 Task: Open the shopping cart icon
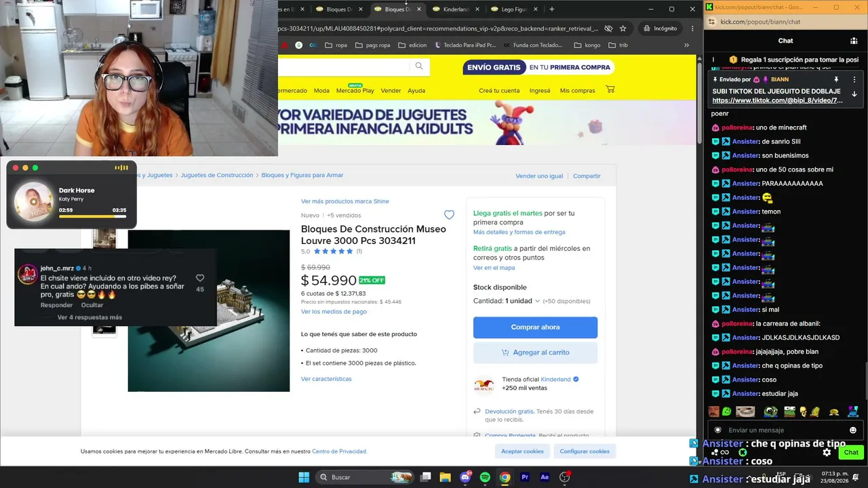click(610, 89)
